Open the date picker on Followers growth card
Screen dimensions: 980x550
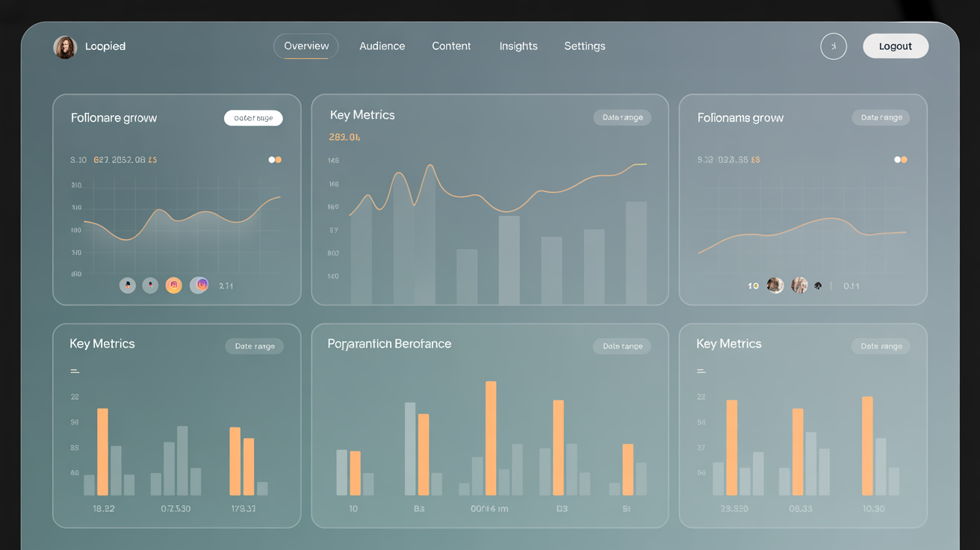pyautogui.click(x=253, y=117)
